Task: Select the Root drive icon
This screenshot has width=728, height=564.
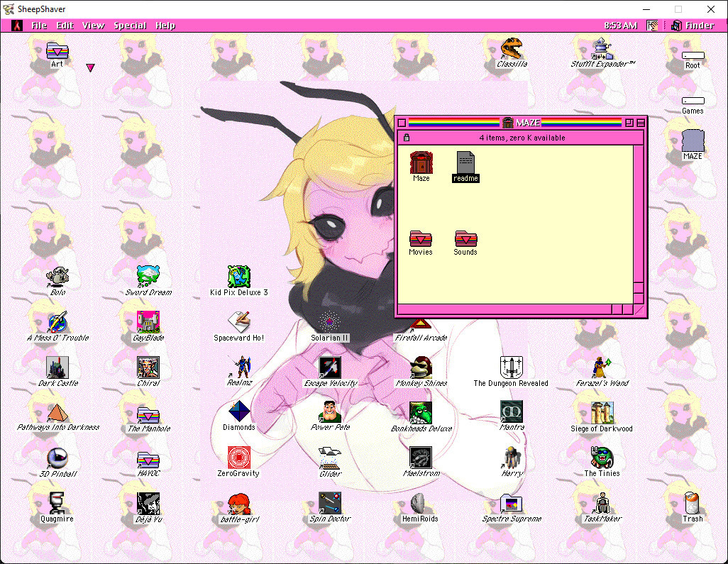Action: coord(693,56)
